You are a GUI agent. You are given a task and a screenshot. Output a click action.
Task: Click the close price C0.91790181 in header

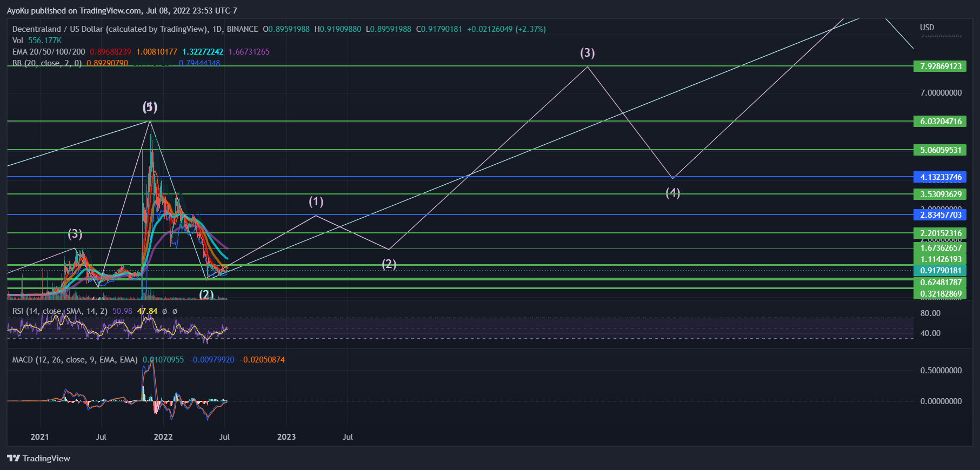(x=439, y=29)
